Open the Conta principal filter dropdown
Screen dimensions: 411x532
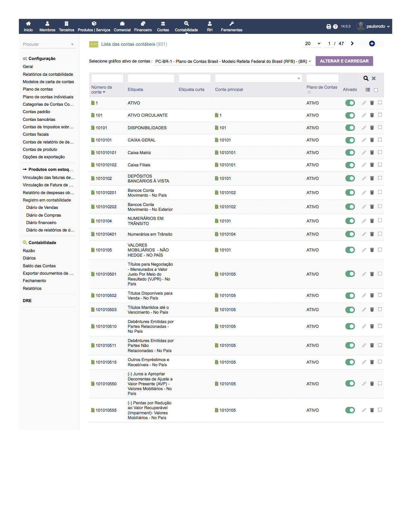pos(259,78)
